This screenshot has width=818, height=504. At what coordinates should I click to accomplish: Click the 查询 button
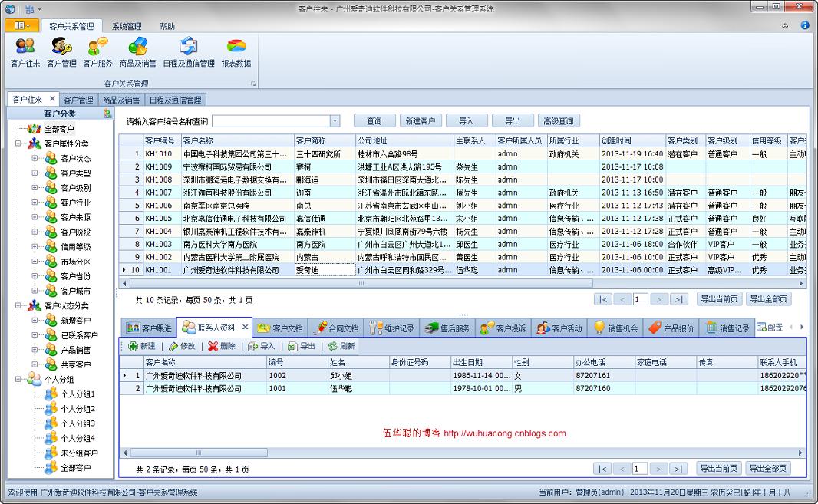click(x=374, y=121)
